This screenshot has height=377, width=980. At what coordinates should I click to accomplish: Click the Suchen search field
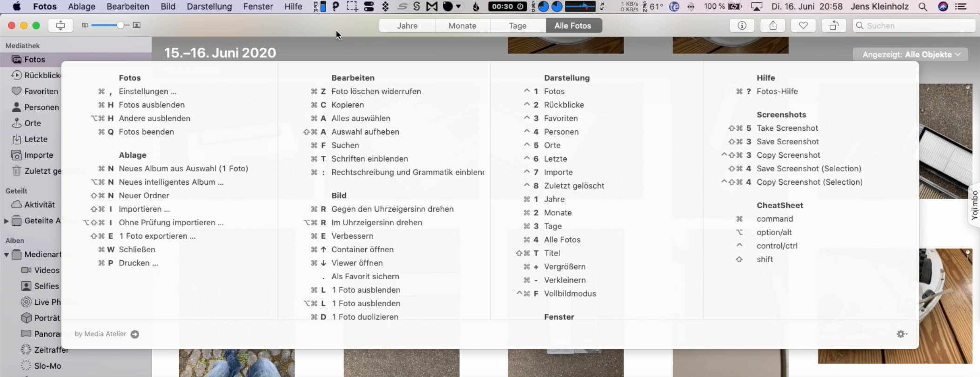914,26
